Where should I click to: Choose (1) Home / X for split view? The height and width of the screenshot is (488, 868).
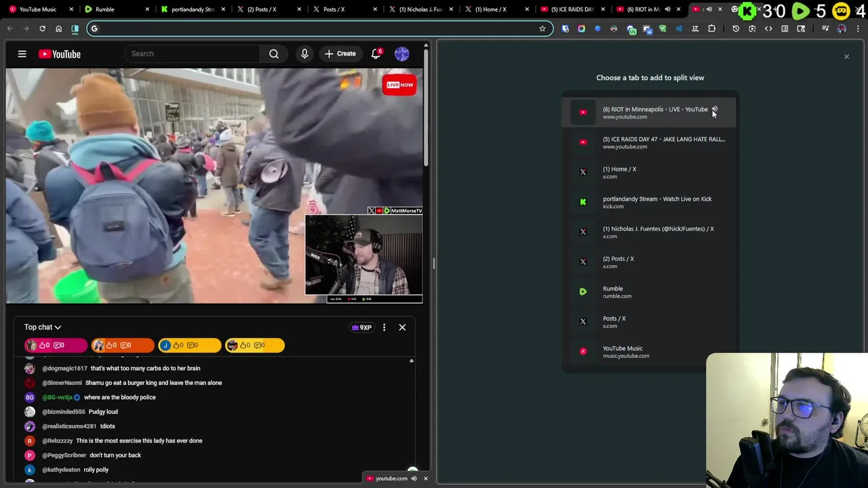649,172
